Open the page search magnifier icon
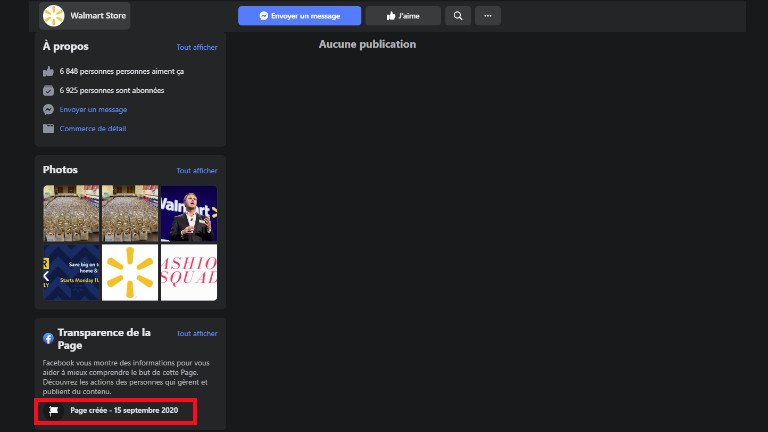The image size is (768, 432). [458, 16]
